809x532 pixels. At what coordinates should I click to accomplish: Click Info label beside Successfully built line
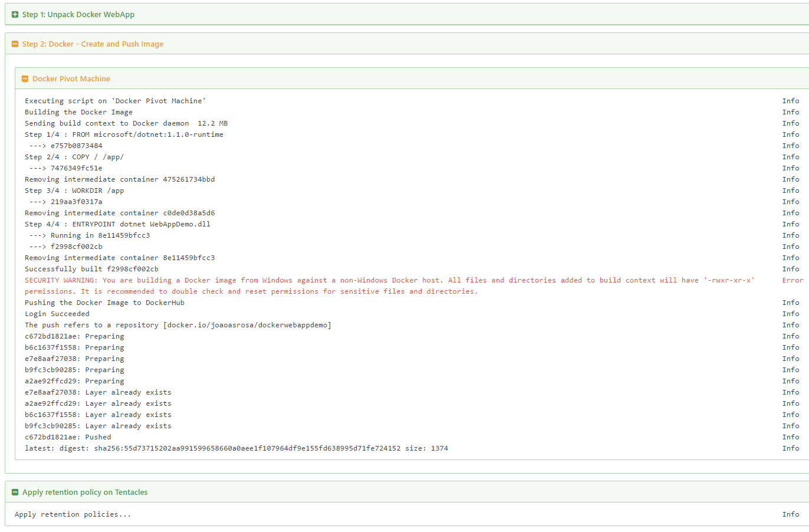(791, 269)
